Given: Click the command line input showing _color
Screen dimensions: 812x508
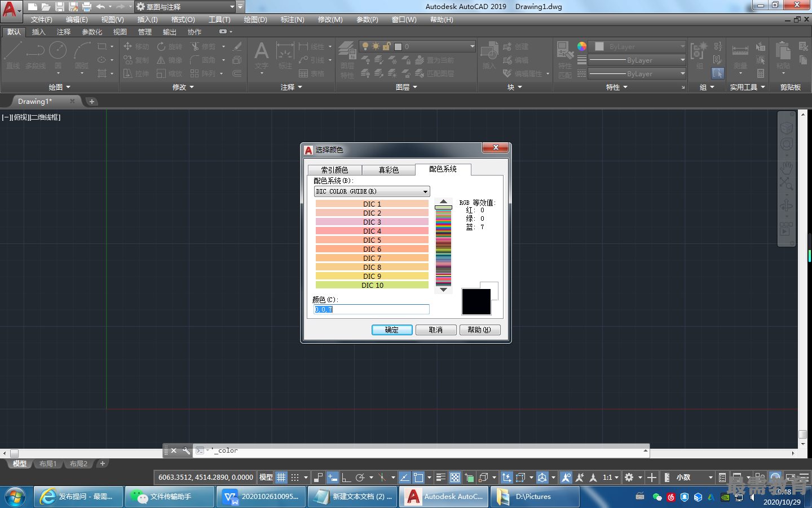Looking at the screenshot, I should point(422,450).
